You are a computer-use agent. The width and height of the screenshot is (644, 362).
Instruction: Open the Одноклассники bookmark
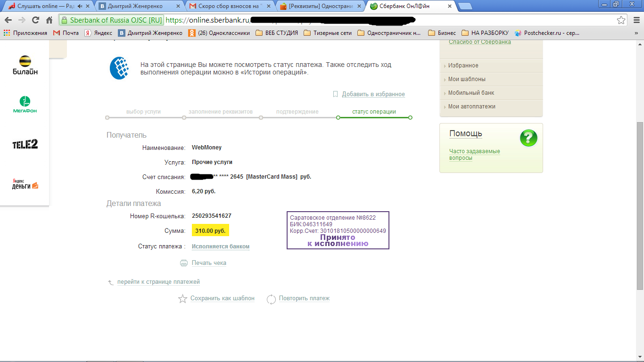click(219, 33)
